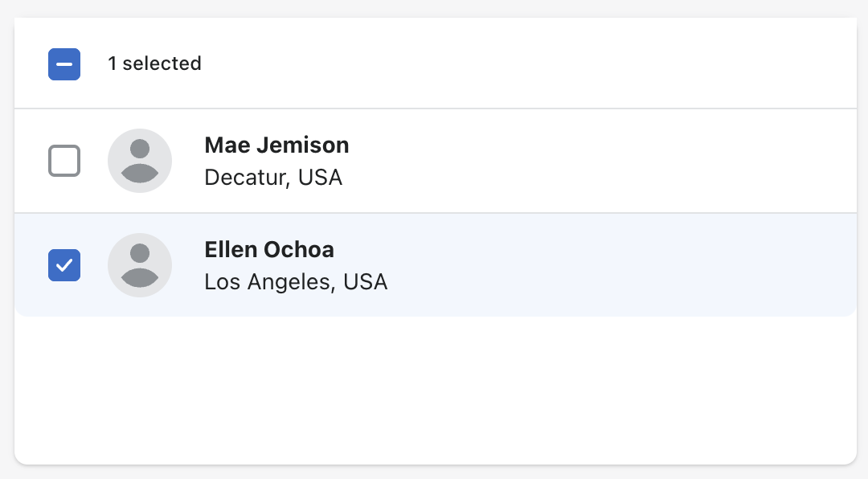Click the indeterminate select-all checkbox
This screenshot has width=868, height=479.
click(x=64, y=64)
